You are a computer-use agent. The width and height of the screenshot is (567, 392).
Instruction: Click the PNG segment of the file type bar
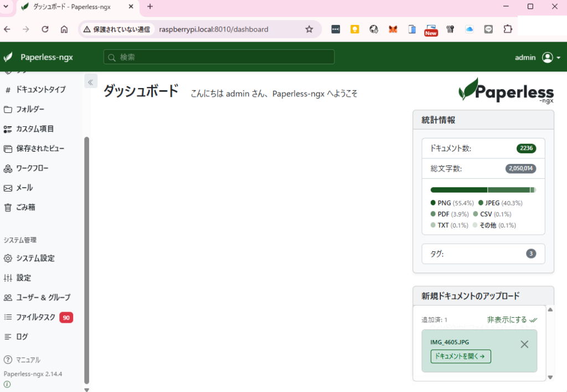[459, 190]
